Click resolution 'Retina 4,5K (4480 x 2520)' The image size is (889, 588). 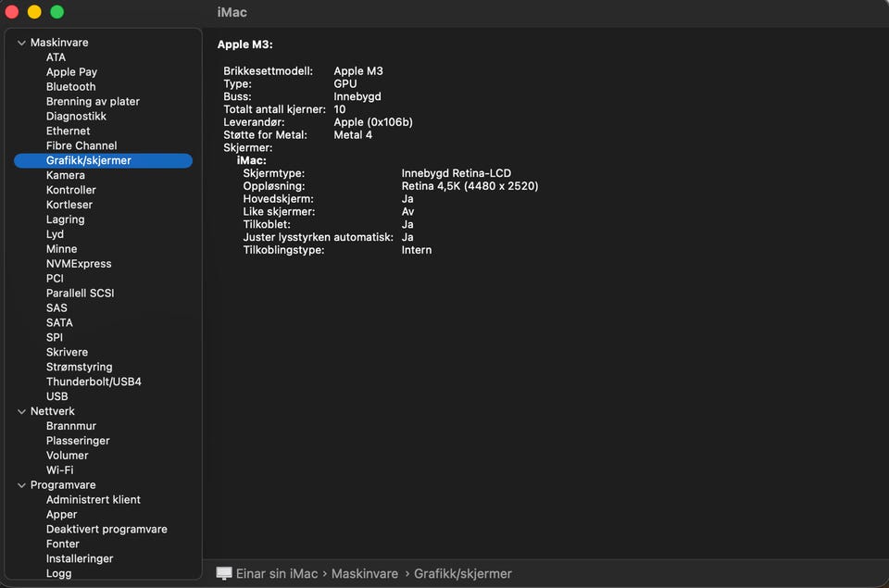[470, 186]
